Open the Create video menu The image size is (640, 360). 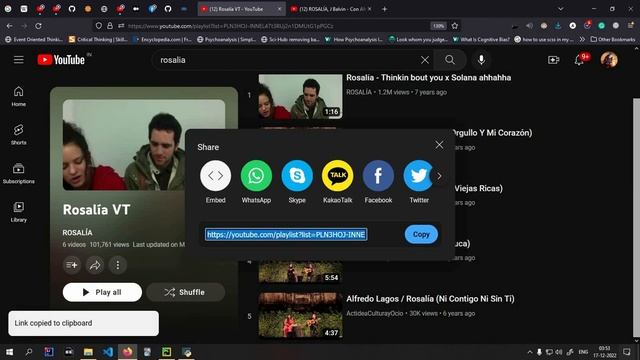pyautogui.click(x=553, y=60)
